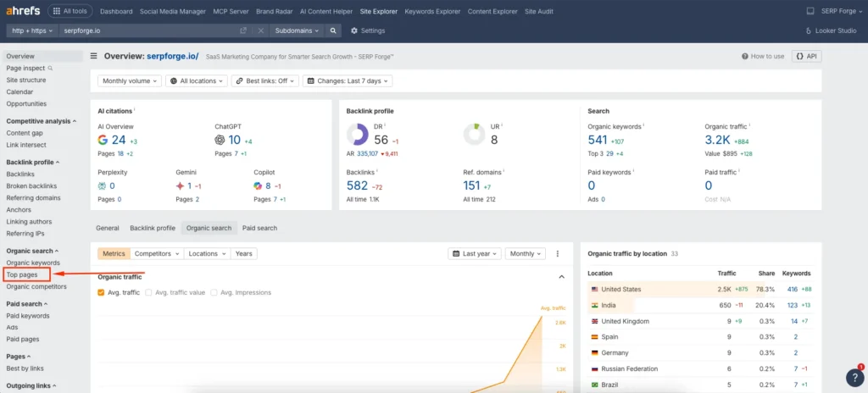Open the Last year date range dropdown
This screenshot has width=868, height=393.
tap(474, 253)
